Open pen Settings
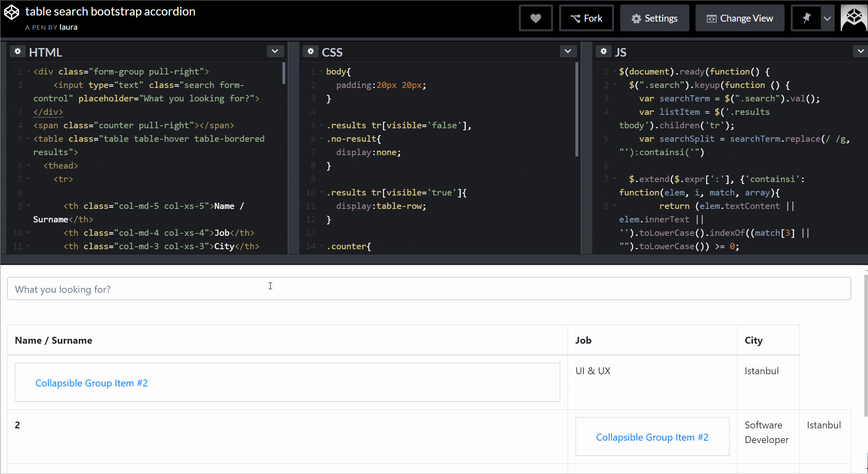868x474 pixels. point(654,18)
